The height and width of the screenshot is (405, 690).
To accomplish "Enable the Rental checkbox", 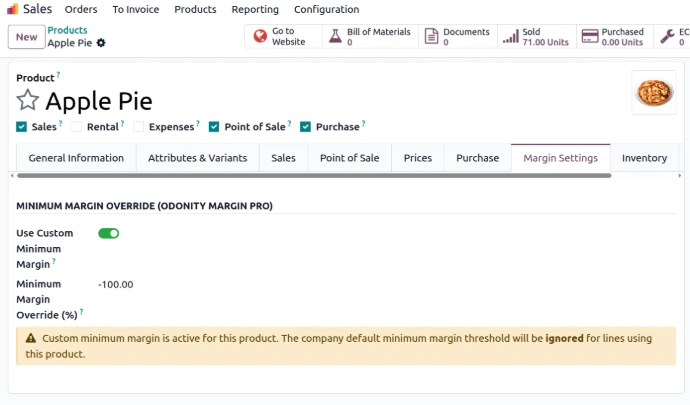I will (77, 127).
